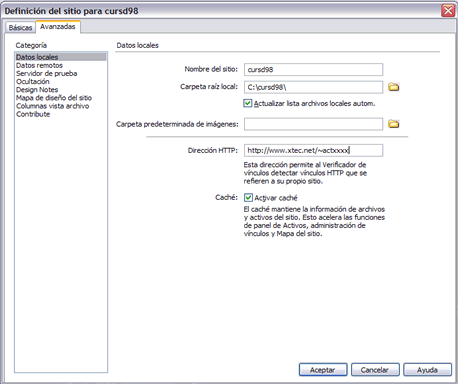Switch to the Básicas tab

pos(20,28)
